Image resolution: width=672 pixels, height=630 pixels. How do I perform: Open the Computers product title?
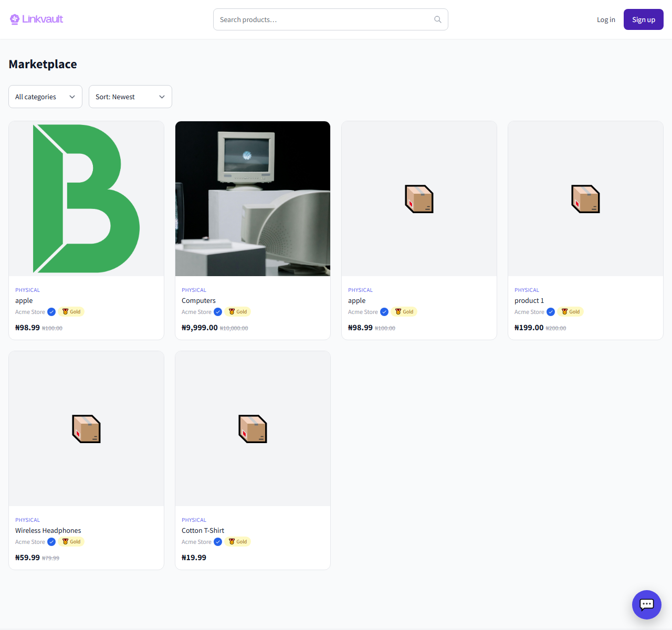[x=198, y=300]
